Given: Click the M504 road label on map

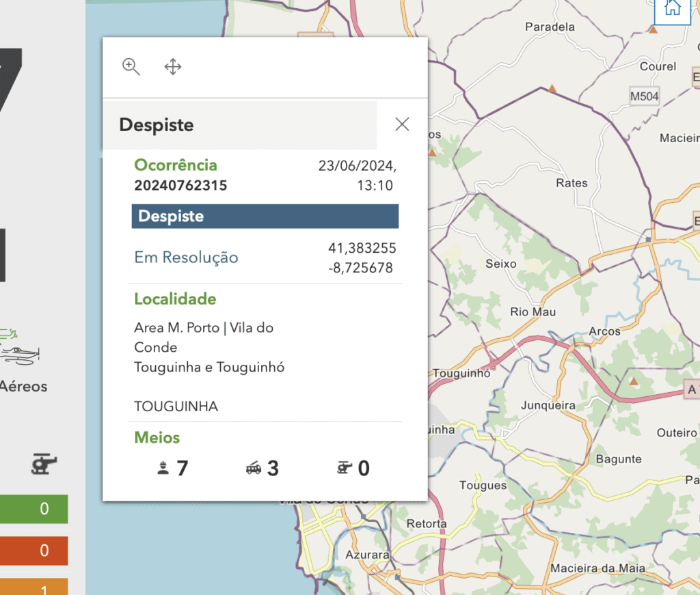Looking at the screenshot, I should tap(644, 96).
